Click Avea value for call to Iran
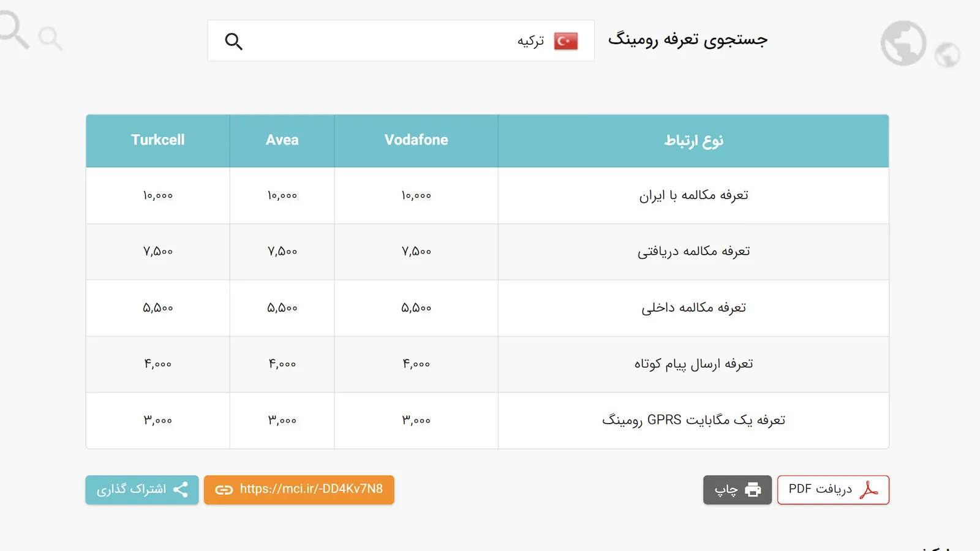 (x=282, y=195)
